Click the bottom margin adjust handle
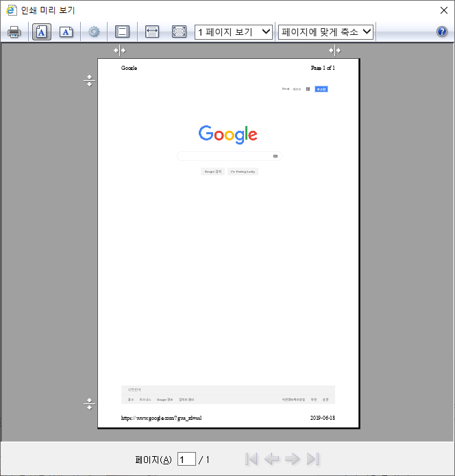This screenshot has width=455, height=476. 89,404
